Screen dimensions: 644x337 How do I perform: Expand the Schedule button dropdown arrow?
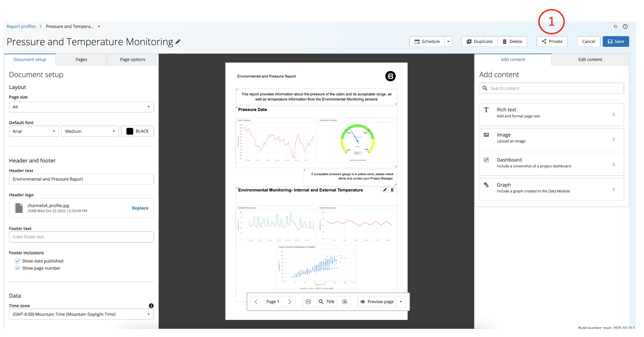coord(448,41)
